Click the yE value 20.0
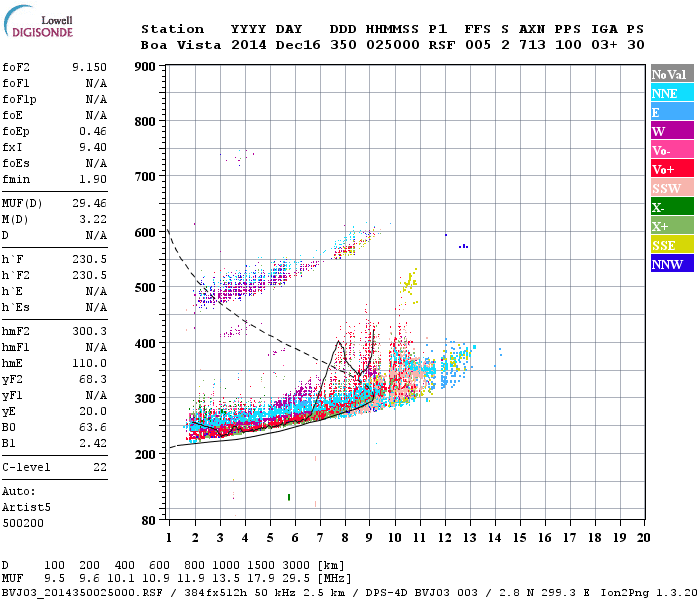This screenshot has width=700, height=600. coord(93,412)
